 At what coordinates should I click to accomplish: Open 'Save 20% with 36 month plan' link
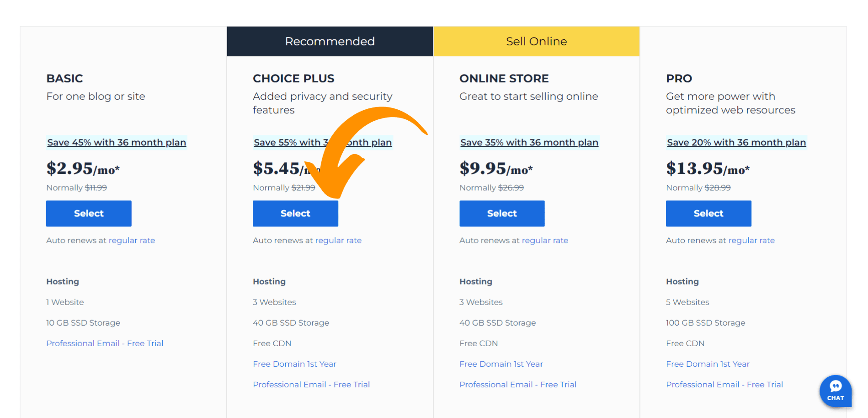pyautogui.click(x=736, y=142)
